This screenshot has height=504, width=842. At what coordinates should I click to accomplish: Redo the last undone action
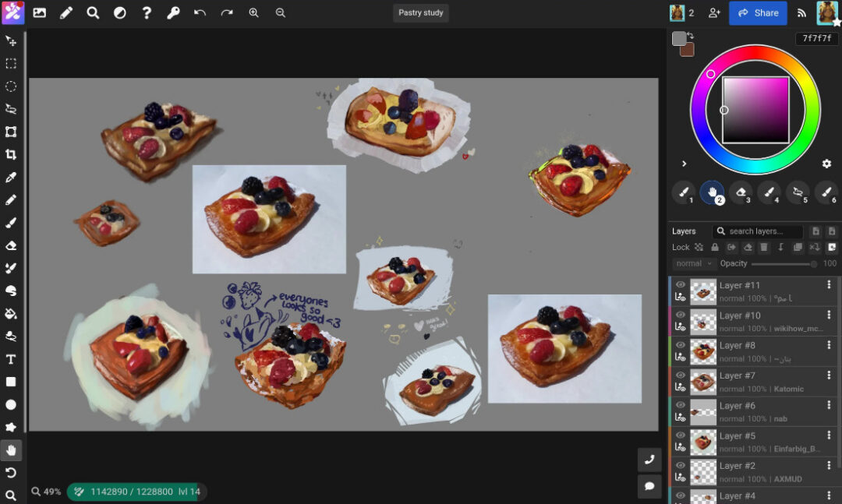[227, 13]
